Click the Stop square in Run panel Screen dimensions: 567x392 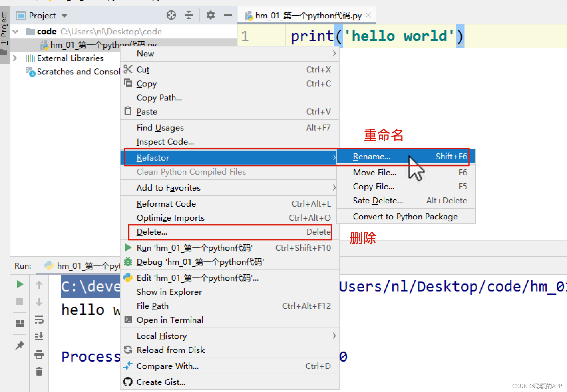(x=20, y=302)
